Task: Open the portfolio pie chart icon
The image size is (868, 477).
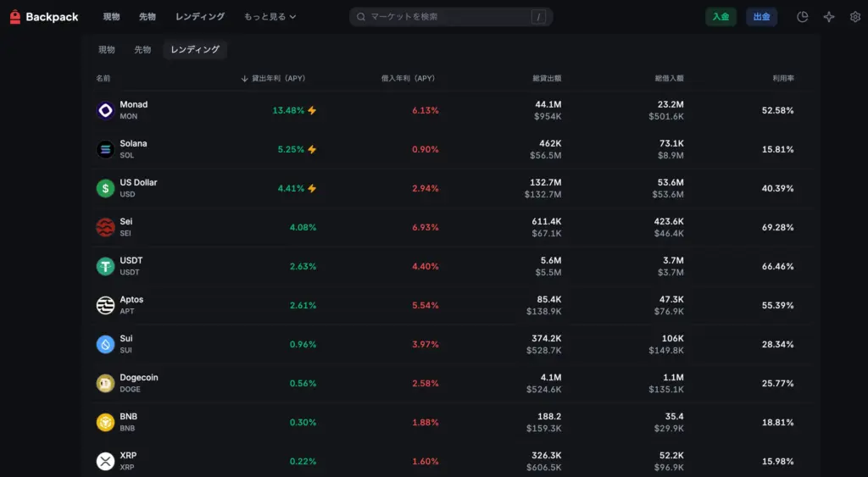Action: [x=802, y=17]
